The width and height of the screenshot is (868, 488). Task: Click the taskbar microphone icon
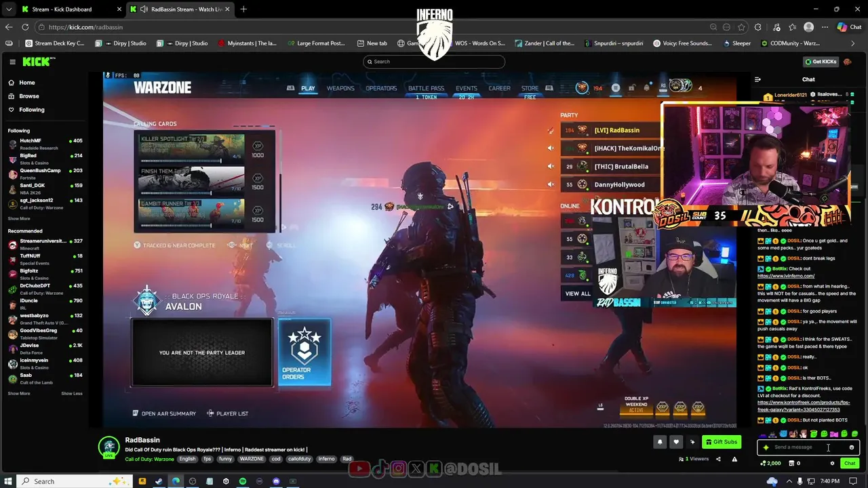tap(800, 481)
